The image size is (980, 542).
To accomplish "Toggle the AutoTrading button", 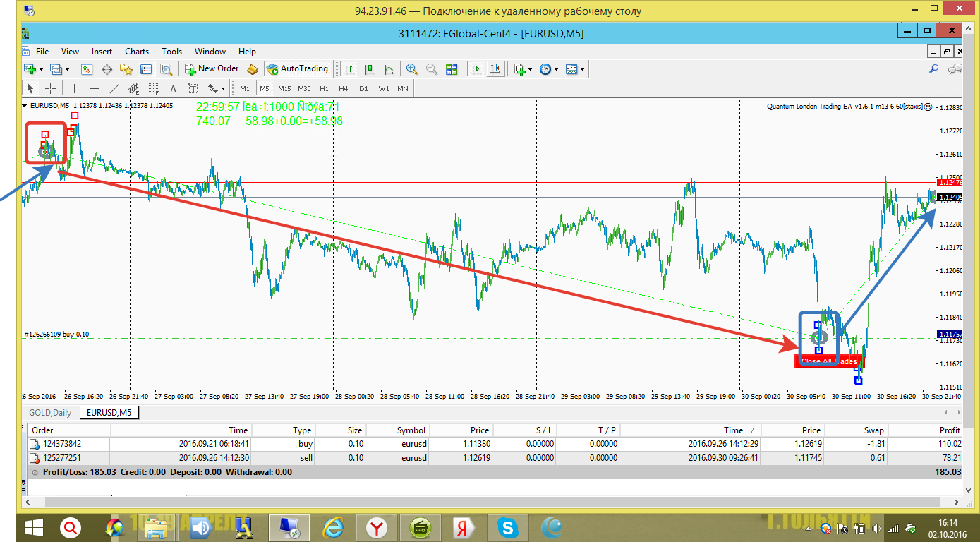I will pos(297,68).
